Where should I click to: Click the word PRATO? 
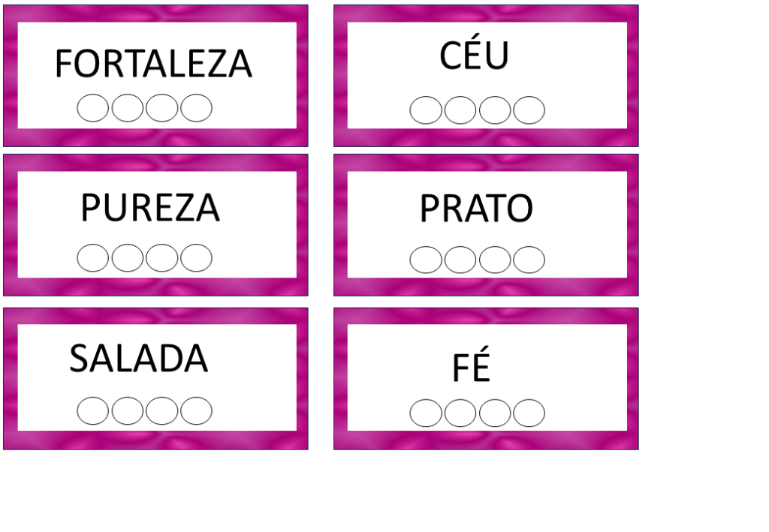click(476, 209)
